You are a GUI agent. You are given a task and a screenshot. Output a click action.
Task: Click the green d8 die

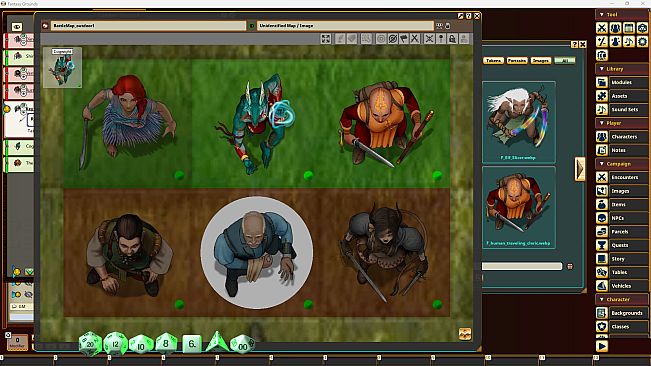coord(166,344)
